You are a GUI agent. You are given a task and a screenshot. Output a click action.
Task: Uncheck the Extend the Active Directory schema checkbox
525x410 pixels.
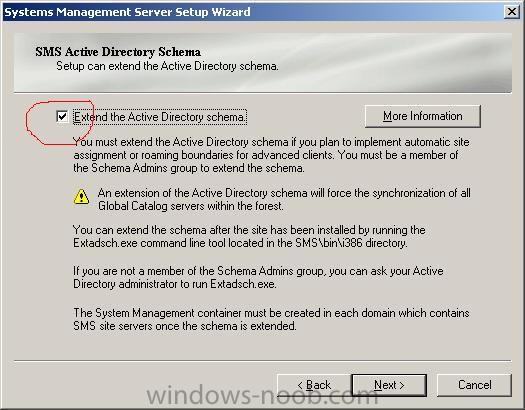pyautogui.click(x=62, y=117)
